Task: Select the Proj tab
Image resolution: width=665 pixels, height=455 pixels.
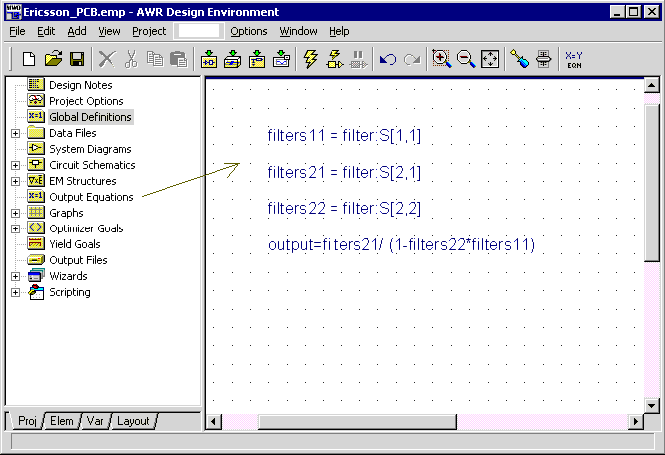Action: [x=27, y=421]
